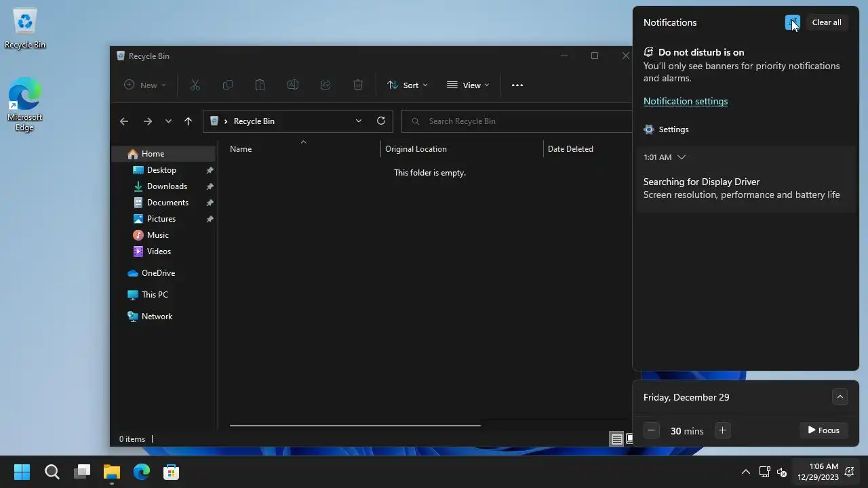Select Recycle Bin desktop icon
868x488 pixels.
click(25, 29)
